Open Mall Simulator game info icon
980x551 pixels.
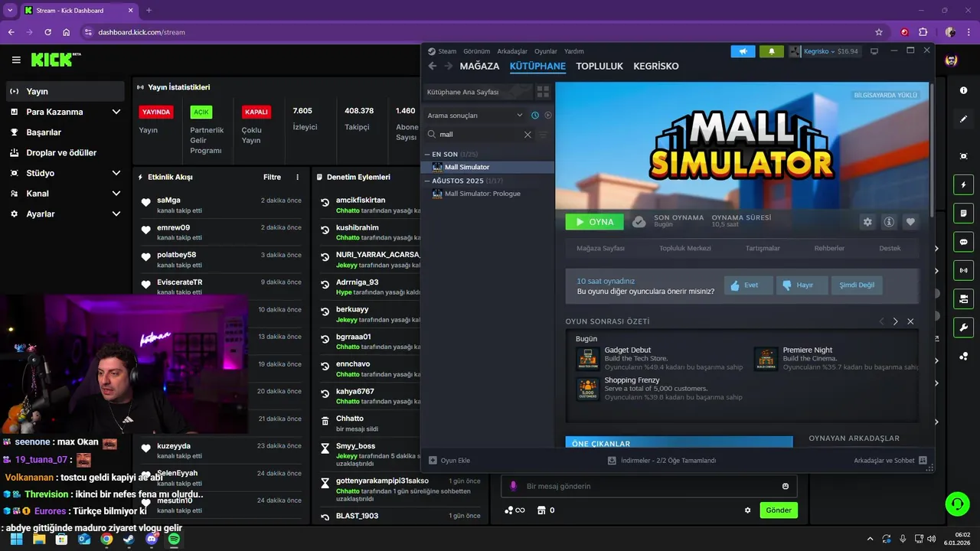889,222
